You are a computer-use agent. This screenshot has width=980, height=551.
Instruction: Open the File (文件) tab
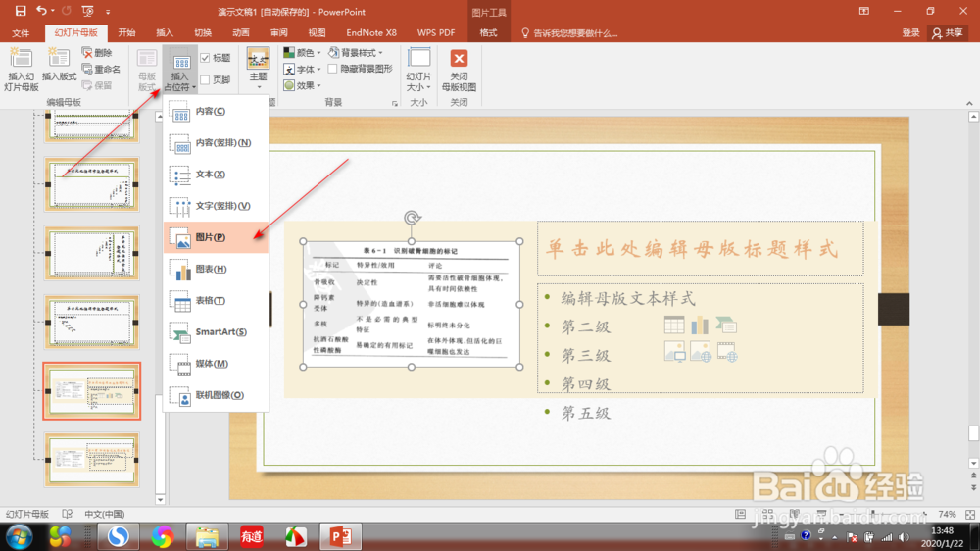coord(21,33)
